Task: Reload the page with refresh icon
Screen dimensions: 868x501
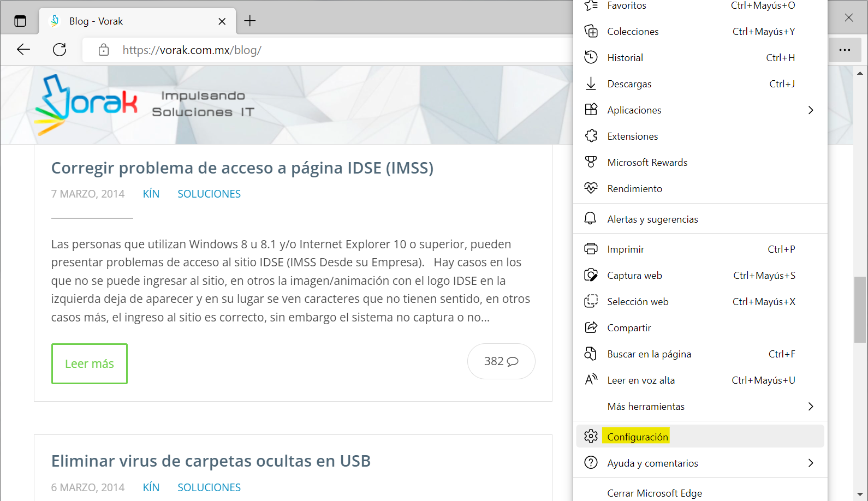Action: coord(60,50)
